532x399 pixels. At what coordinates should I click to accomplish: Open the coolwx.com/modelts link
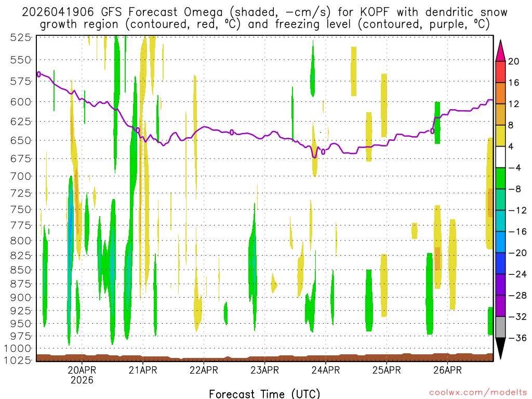tap(478, 393)
